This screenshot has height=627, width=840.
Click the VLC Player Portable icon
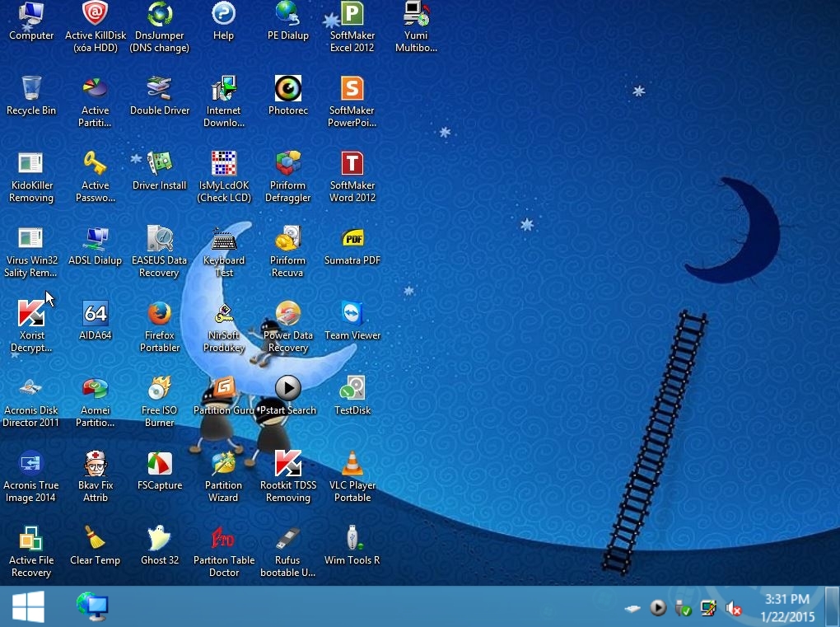[352, 465]
